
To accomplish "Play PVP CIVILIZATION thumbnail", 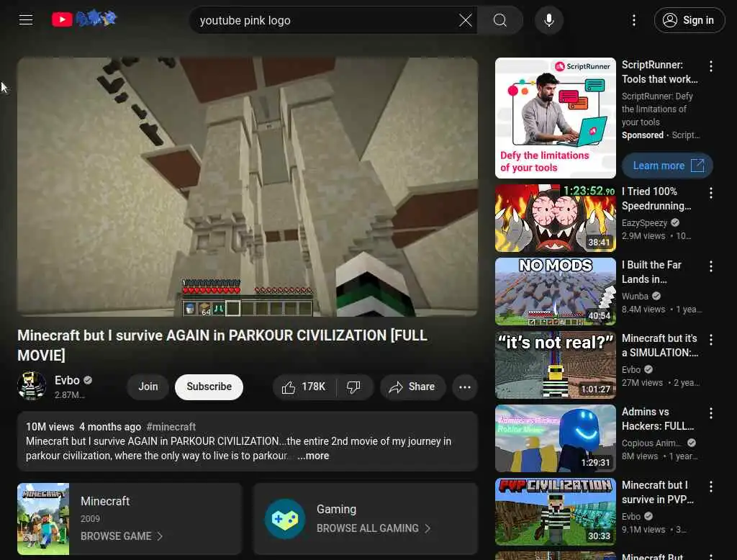I will tap(555, 512).
